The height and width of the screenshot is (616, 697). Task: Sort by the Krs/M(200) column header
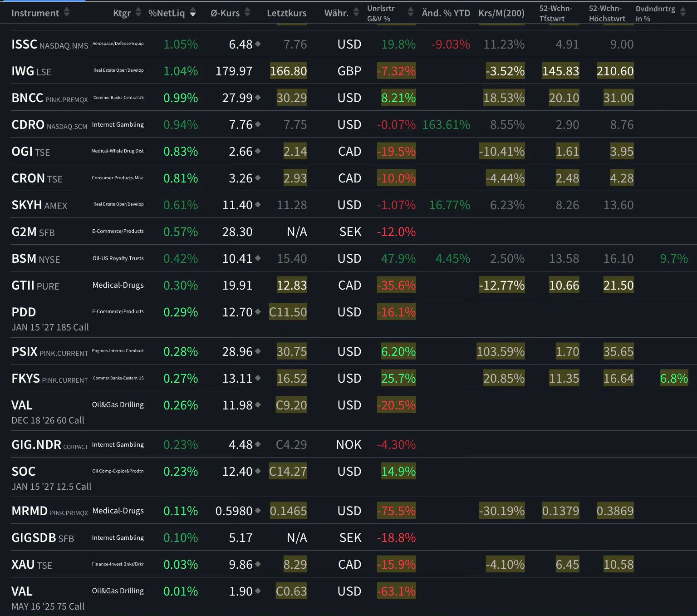pos(501,13)
